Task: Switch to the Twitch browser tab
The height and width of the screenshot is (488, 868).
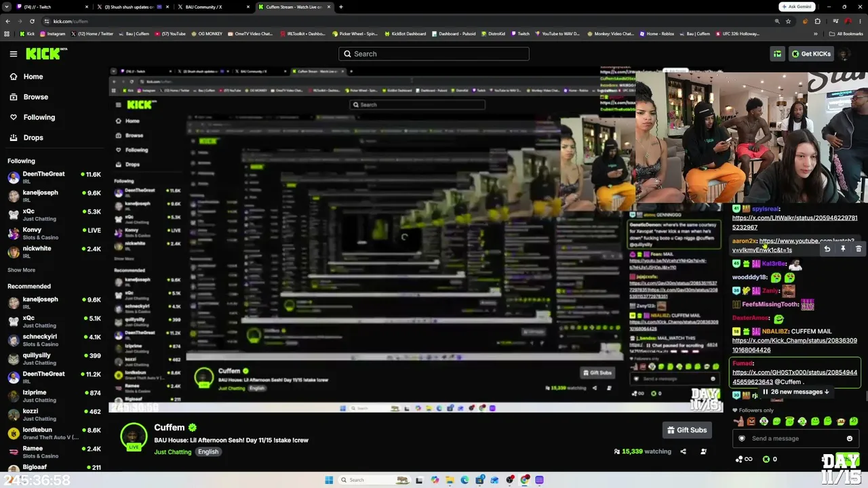Action: pyautogui.click(x=51, y=7)
